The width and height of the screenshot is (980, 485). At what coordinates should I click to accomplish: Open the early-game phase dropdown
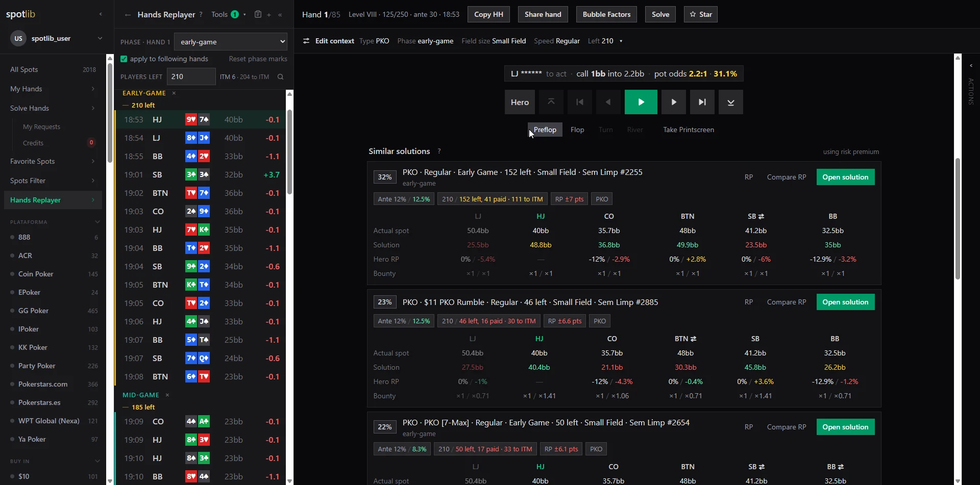click(x=231, y=42)
